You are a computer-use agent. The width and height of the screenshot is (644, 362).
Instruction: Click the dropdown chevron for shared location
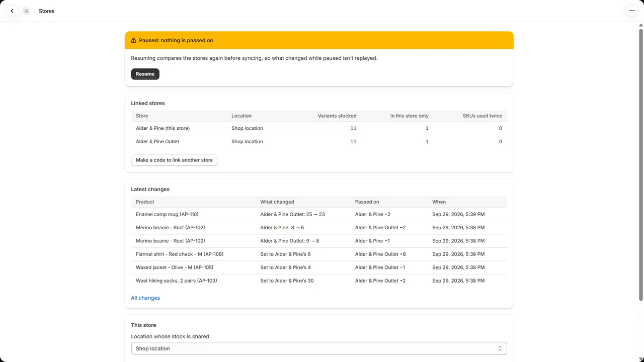500,348
